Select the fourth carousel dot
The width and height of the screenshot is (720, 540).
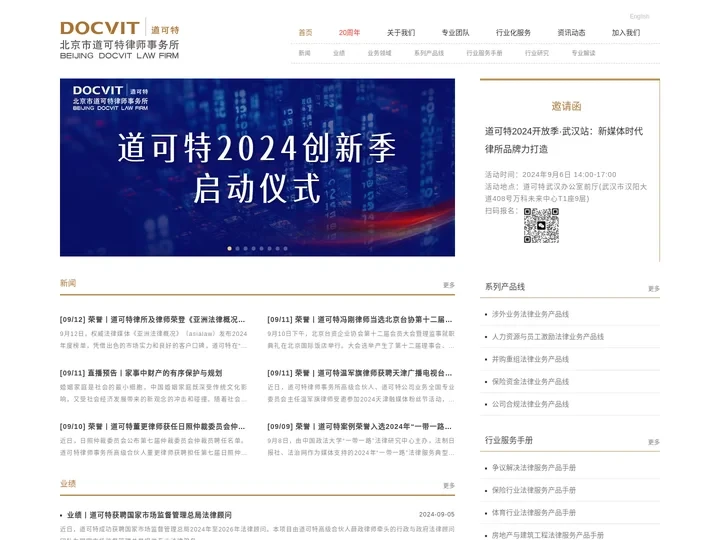click(x=253, y=248)
